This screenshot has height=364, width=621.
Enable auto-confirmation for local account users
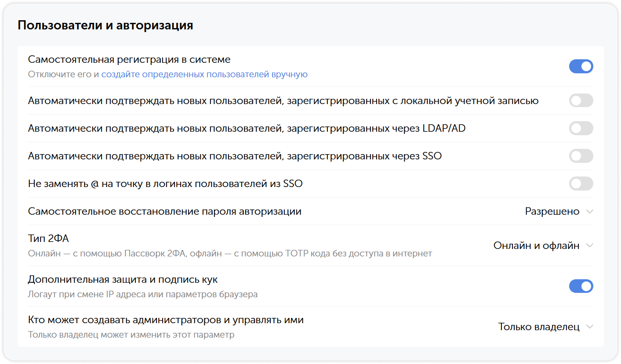(581, 101)
